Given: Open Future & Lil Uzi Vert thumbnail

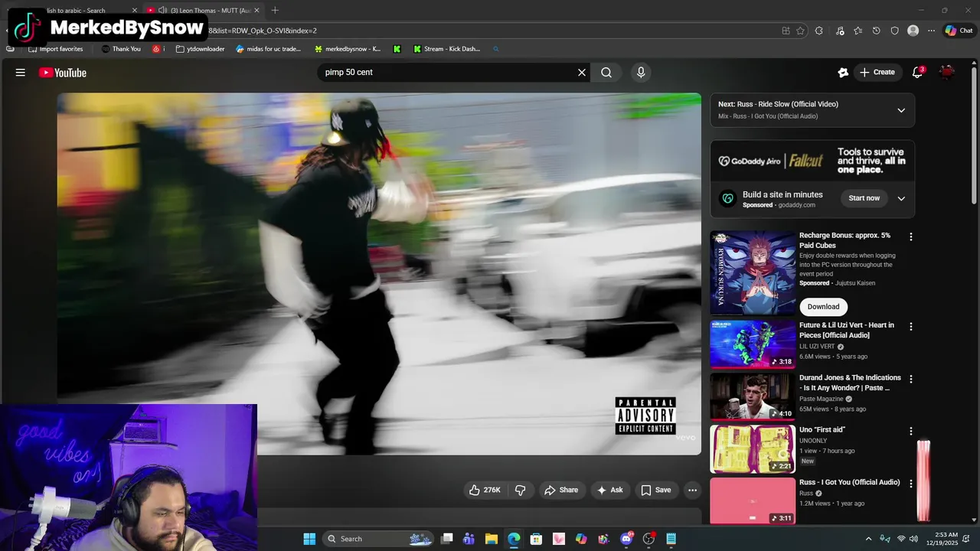Looking at the screenshot, I should click(x=753, y=344).
